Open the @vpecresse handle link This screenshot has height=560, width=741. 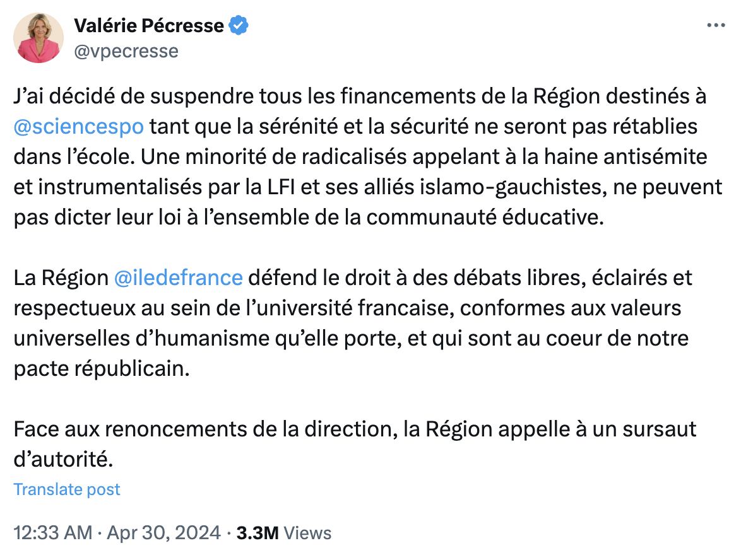[x=126, y=51]
